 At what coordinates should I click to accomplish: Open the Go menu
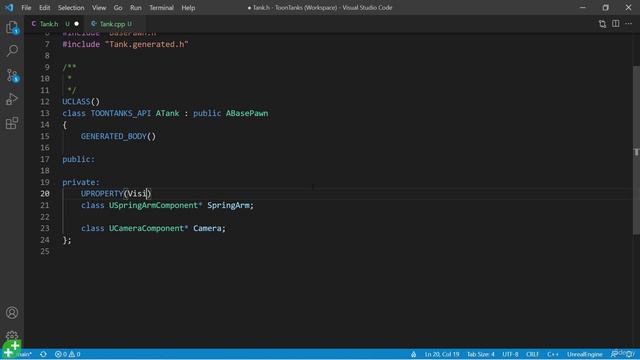[118, 8]
